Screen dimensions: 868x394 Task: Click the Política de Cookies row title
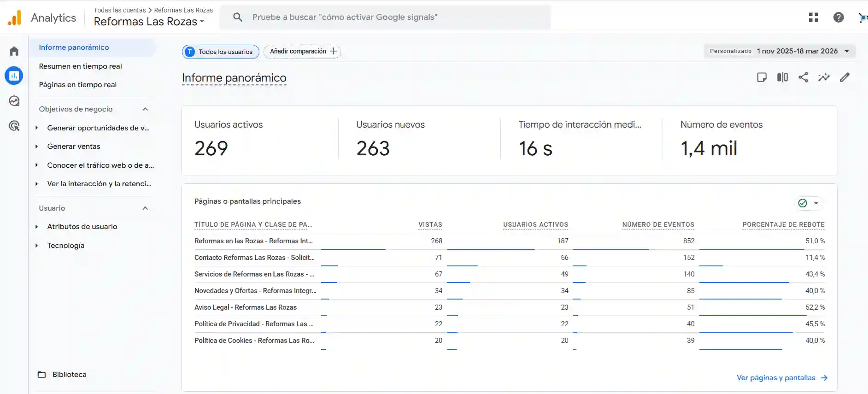254,341
